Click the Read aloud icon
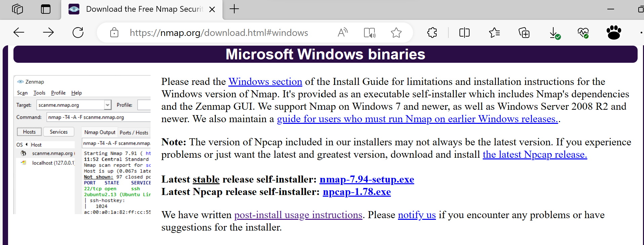 [x=343, y=33]
